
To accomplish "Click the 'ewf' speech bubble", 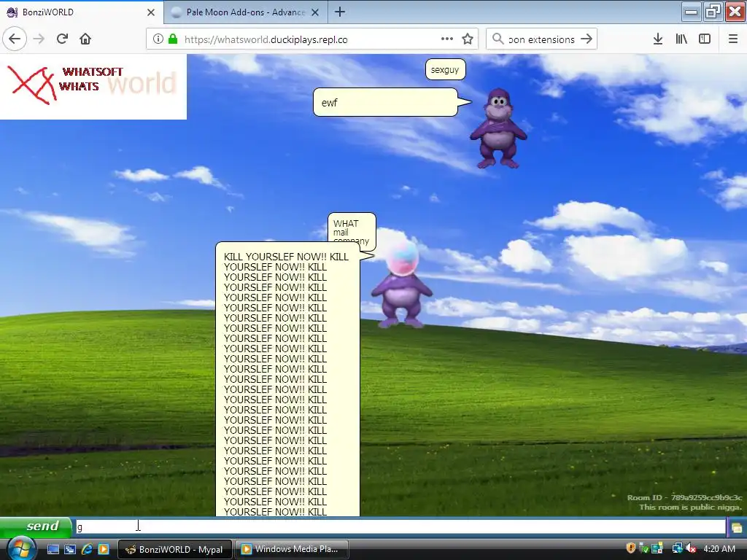I will coord(386,102).
